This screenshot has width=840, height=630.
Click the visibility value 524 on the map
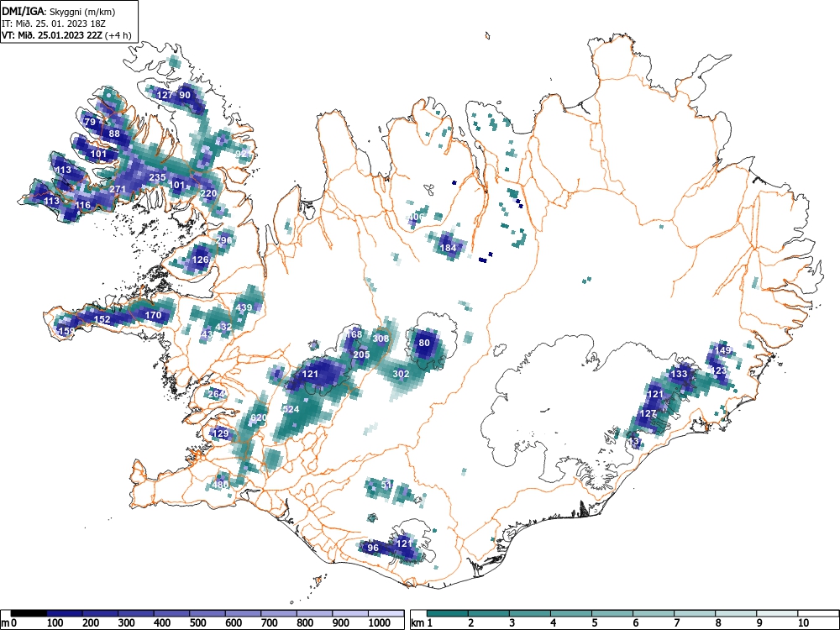click(x=291, y=409)
